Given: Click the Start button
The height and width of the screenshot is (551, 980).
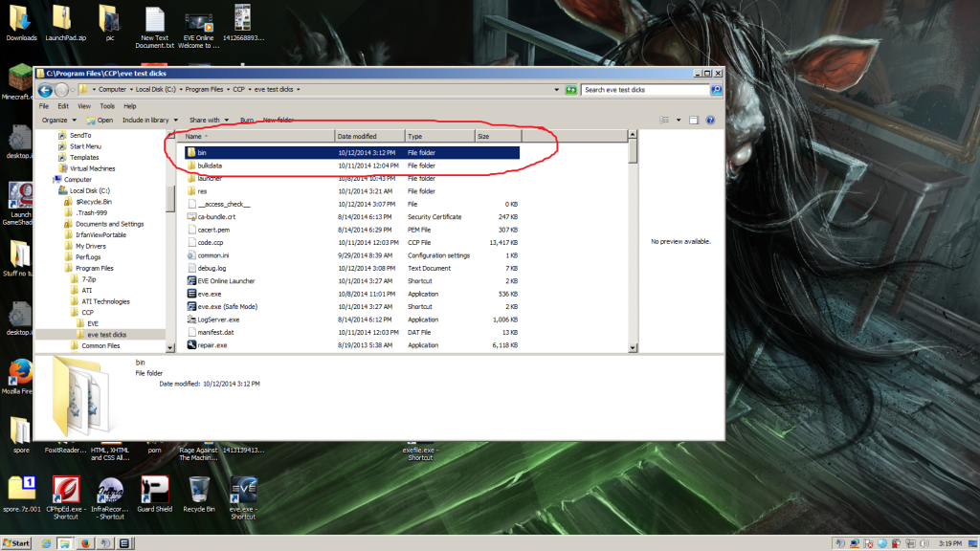Looking at the screenshot, I should click(x=16, y=543).
